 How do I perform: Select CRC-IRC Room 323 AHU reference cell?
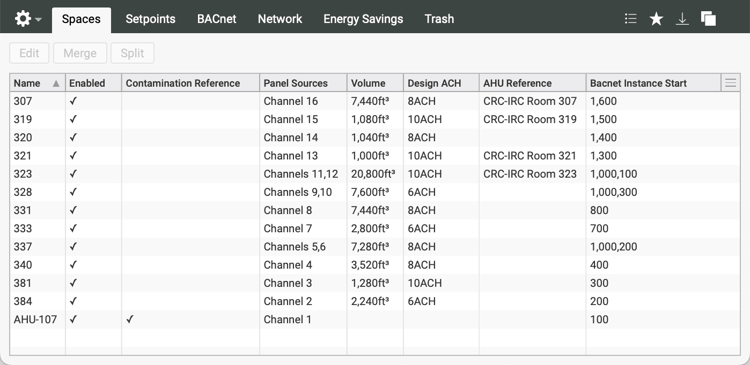[x=530, y=174]
